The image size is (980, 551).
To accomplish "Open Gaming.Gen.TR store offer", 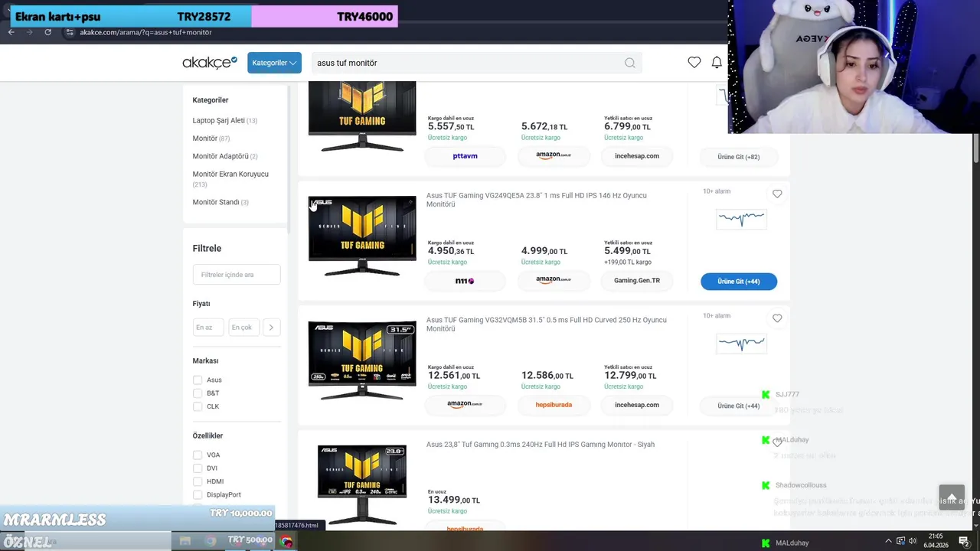I will pos(636,281).
